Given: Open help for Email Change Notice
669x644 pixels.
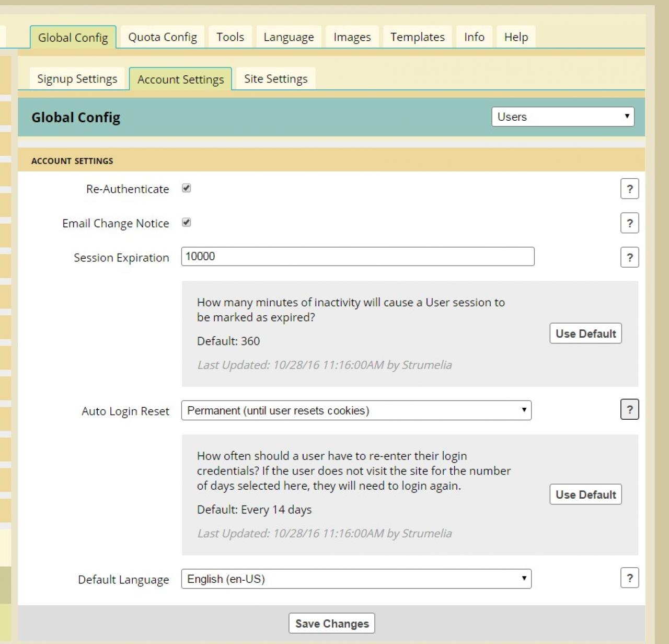Looking at the screenshot, I should [629, 223].
